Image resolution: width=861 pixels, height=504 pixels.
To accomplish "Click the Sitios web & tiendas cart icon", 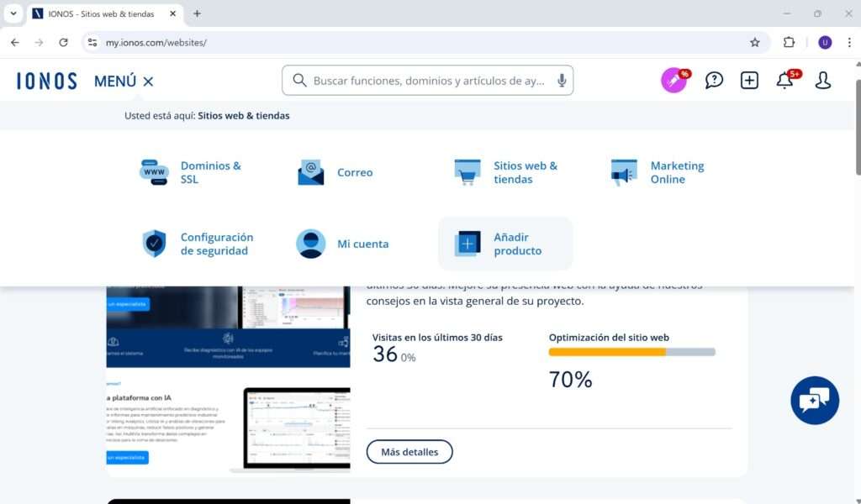I will point(467,172).
